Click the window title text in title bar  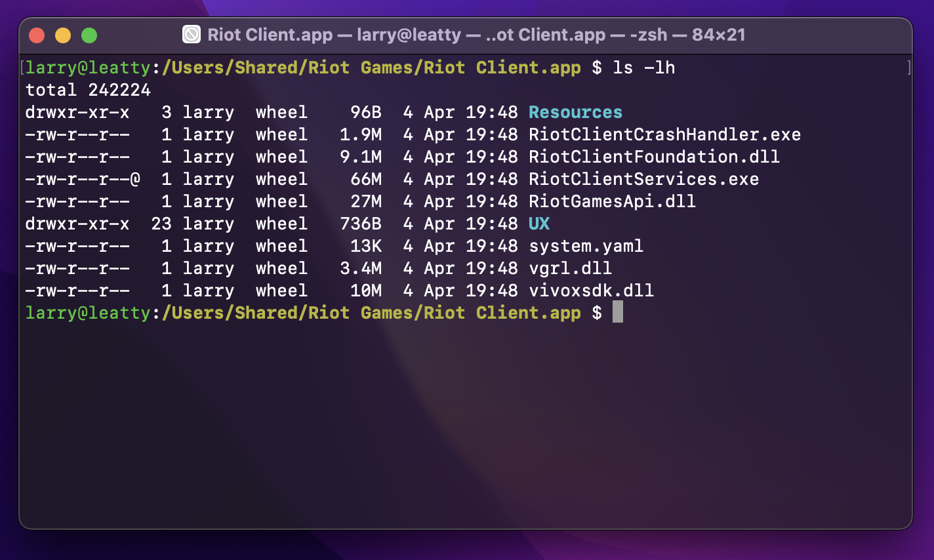pos(476,35)
